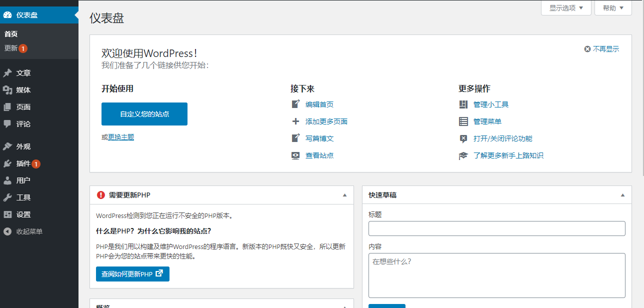Click the dashboard gauge icon beside 仪表盘
Image resolution: width=644 pixels, height=308 pixels.
(7, 15)
